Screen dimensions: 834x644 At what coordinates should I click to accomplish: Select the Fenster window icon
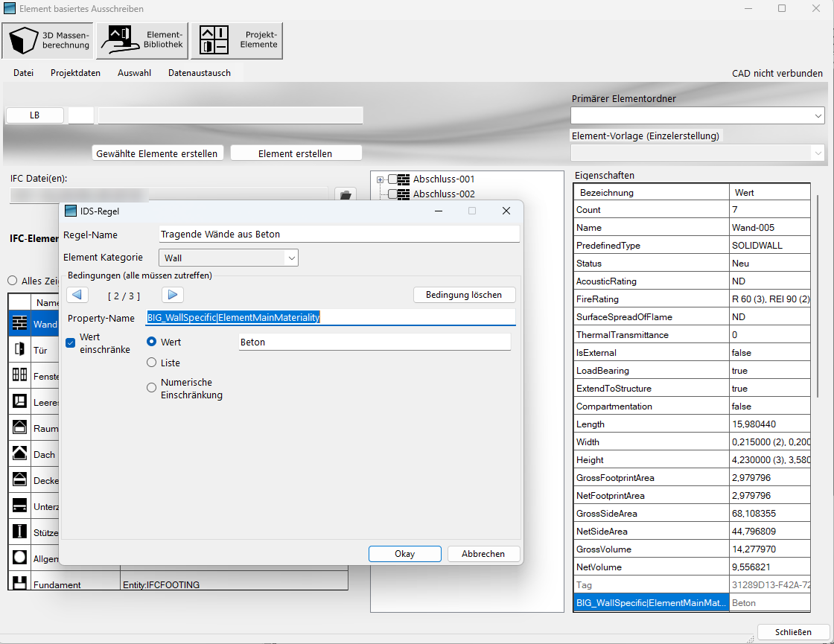click(19, 375)
